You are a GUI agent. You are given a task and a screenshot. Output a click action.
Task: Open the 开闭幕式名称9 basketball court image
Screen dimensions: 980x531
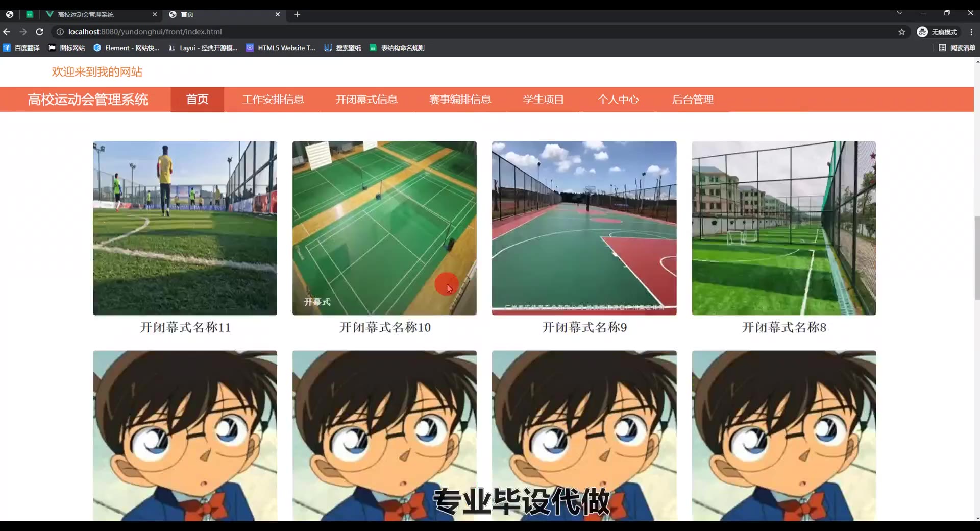(584, 228)
